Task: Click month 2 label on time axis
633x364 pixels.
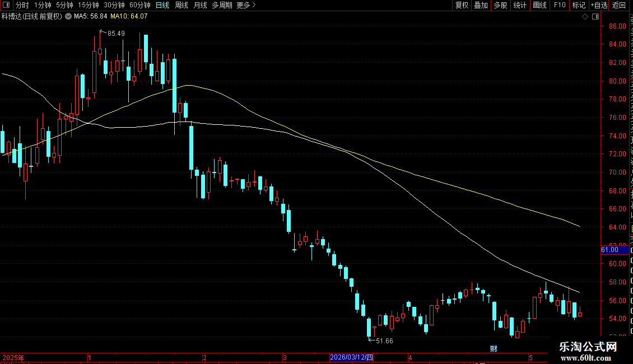Action: point(204,358)
